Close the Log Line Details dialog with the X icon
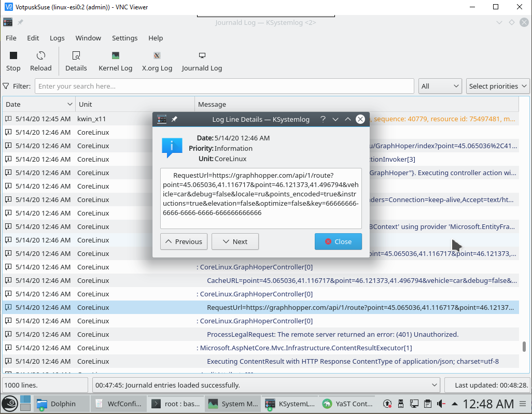 pos(360,119)
